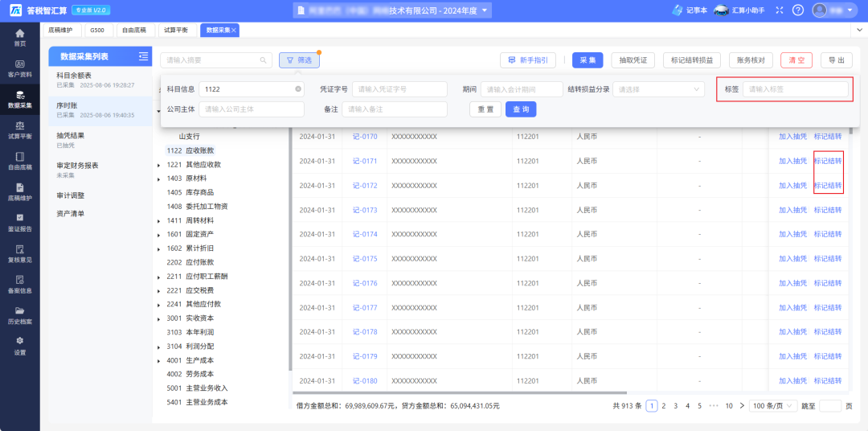This screenshot has height=431, width=868.
Task: Click the 抽取凭证 button
Action: 633,60
